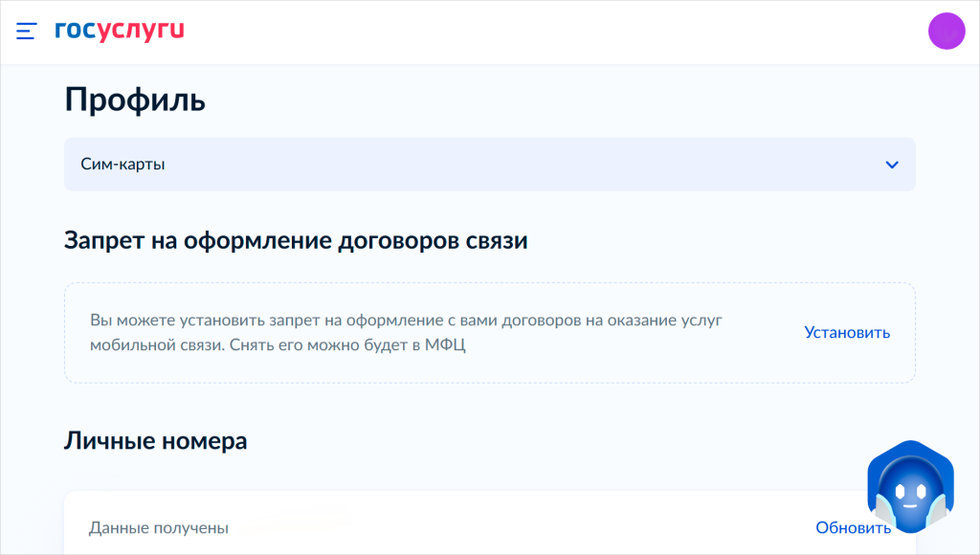Refresh personal numbers with Обновить
Screen dimensions: 980x555
point(853,527)
